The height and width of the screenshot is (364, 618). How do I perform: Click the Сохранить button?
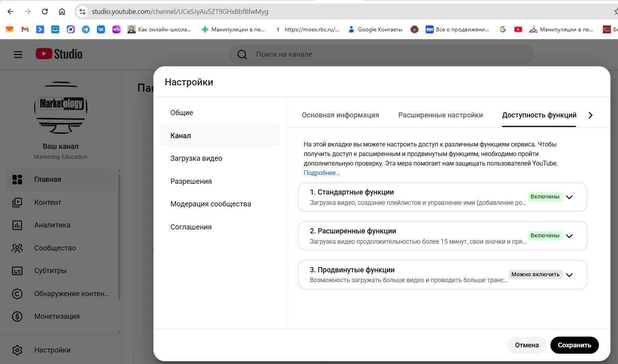[x=574, y=345]
